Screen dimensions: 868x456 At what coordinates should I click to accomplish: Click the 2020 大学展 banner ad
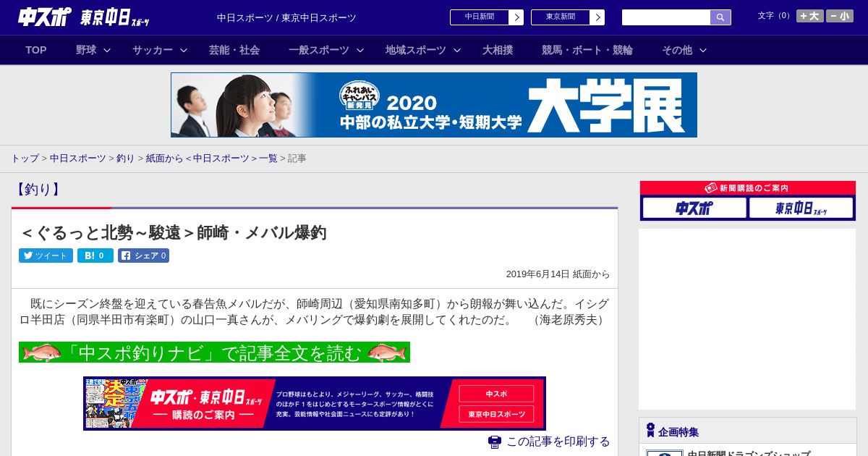point(434,105)
